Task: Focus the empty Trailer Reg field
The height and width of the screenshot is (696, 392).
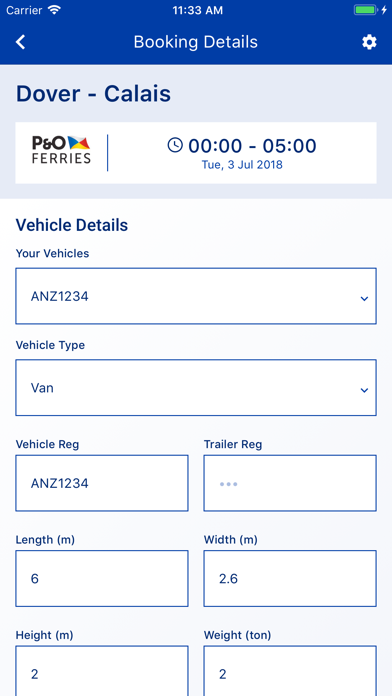Action: [290, 483]
